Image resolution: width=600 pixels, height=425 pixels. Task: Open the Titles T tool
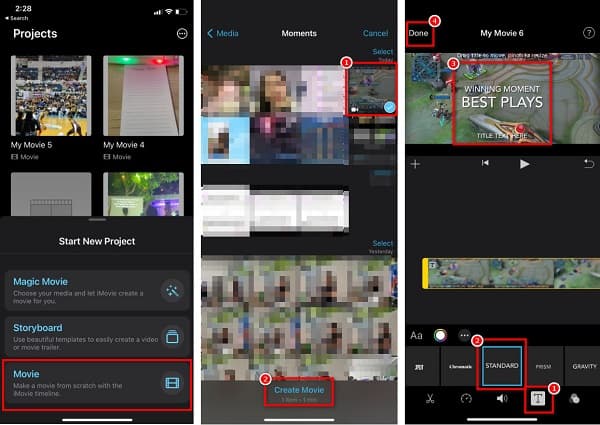point(538,399)
